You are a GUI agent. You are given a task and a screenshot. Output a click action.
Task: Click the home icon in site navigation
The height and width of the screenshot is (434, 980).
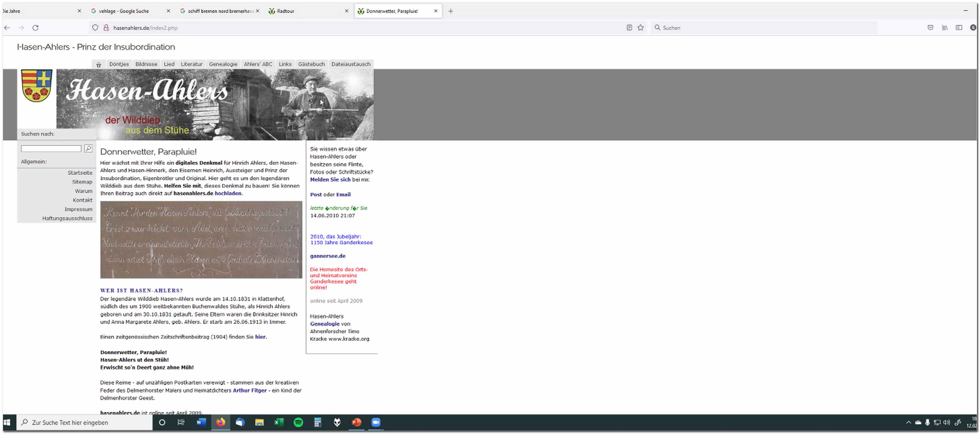[x=98, y=64]
